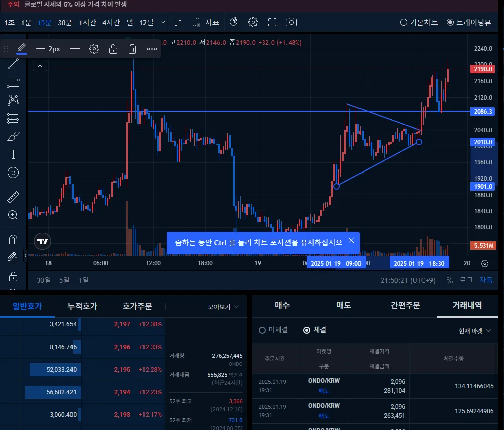This screenshot has height=430, width=504.
Task: Click order book price 2,194 row
Action: pyautogui.click(x=83, y=392)
